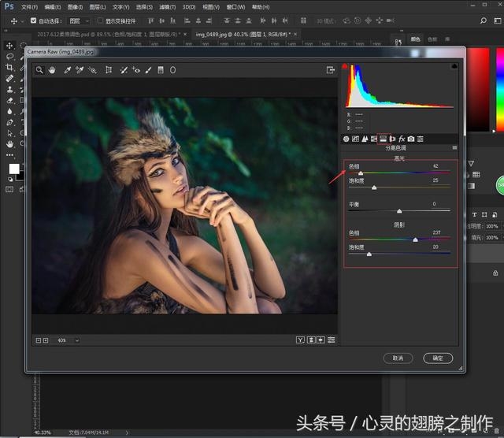This screenshot has height=438, width=504.
Task: Open the Split Toning panel tab
Action: (384, 139)
